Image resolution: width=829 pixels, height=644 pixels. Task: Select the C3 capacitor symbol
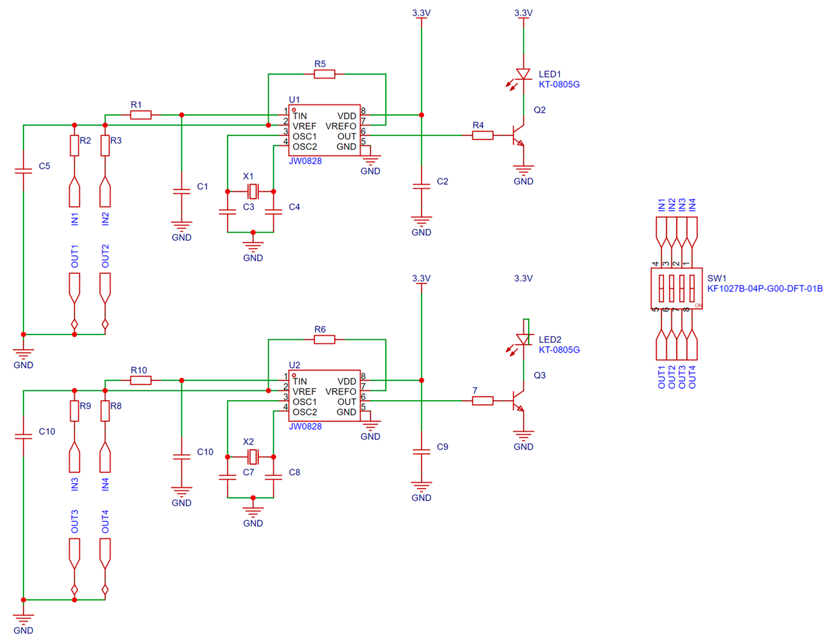[227, 212]
